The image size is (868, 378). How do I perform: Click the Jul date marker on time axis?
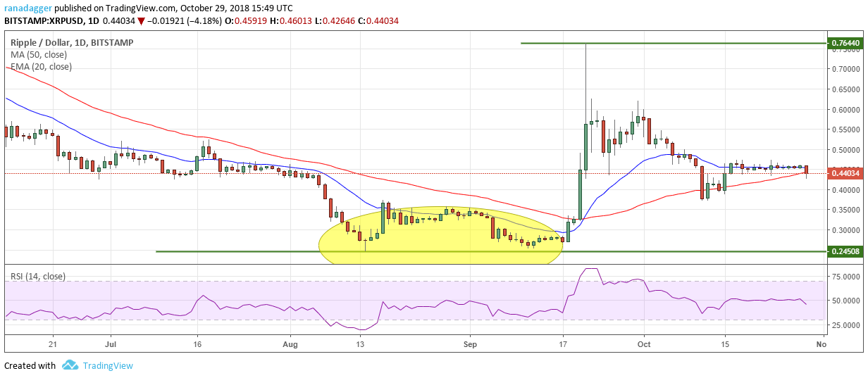click(110, 345)
